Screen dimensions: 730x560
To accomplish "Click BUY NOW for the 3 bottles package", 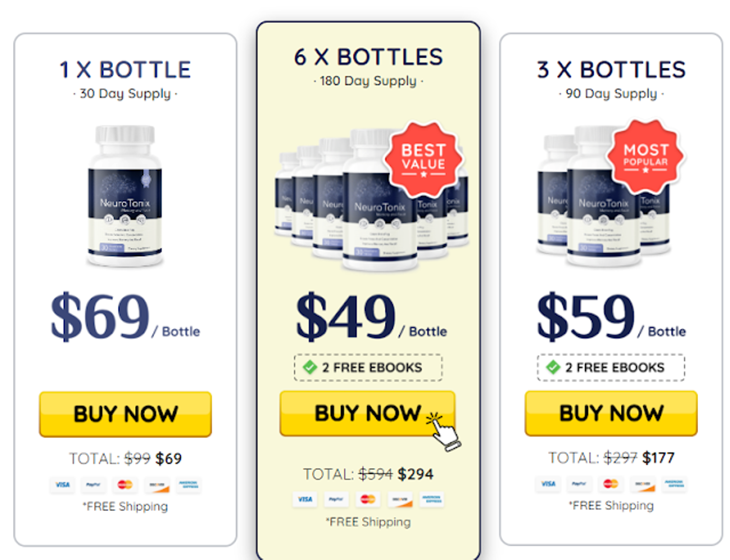I will [611, 413].
